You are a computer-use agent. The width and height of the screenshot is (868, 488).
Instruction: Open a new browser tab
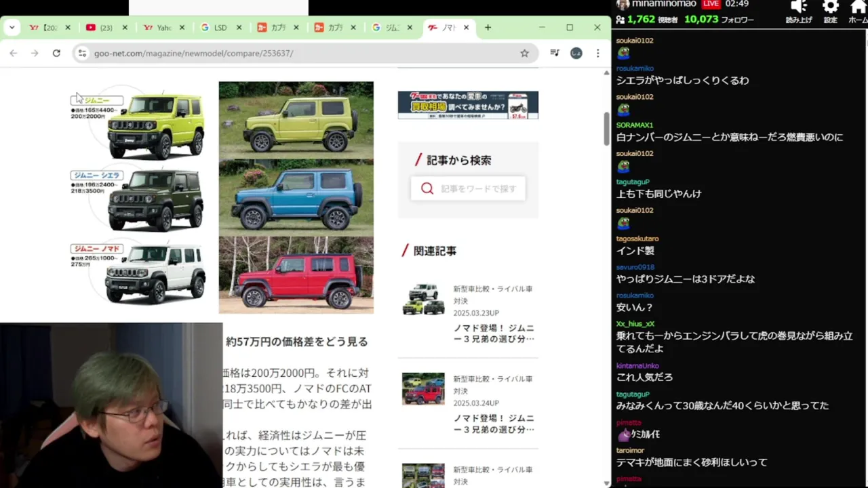click(488, 28)
